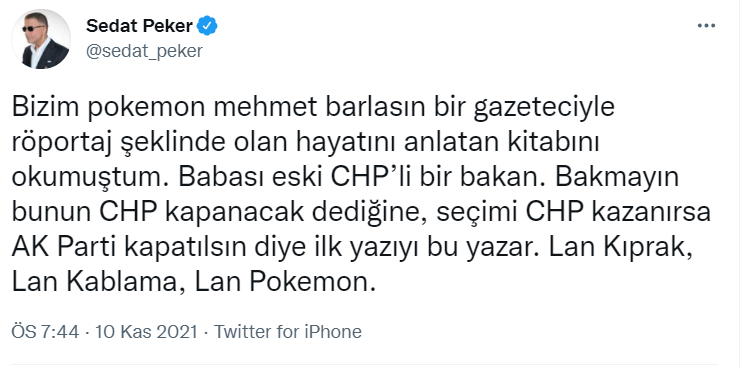749x367 pixels.
Task: Open the ÖS 7:44 timestamp link
Action: tap(45, 331)
